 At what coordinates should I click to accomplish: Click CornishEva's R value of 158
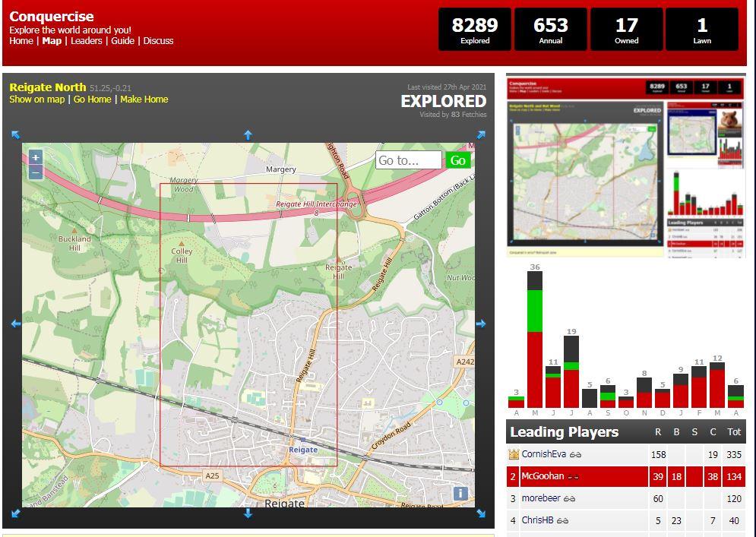tap(658, 454)
